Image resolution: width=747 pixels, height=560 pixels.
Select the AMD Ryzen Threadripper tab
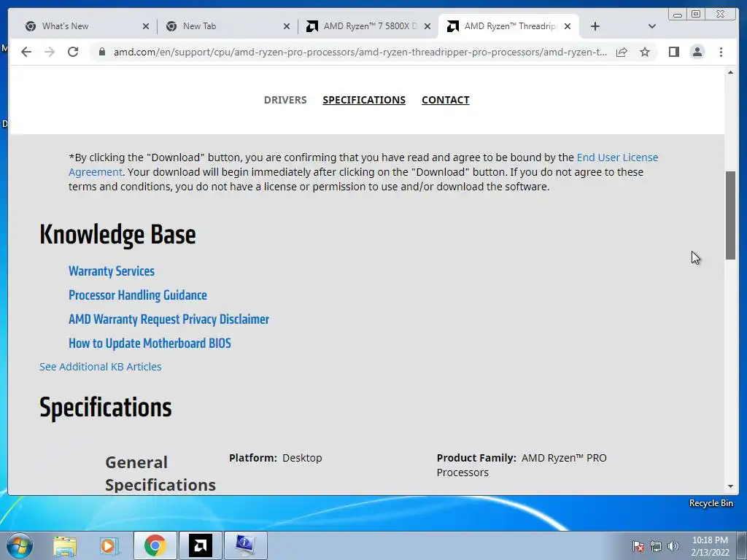click(x=508, y=26)
